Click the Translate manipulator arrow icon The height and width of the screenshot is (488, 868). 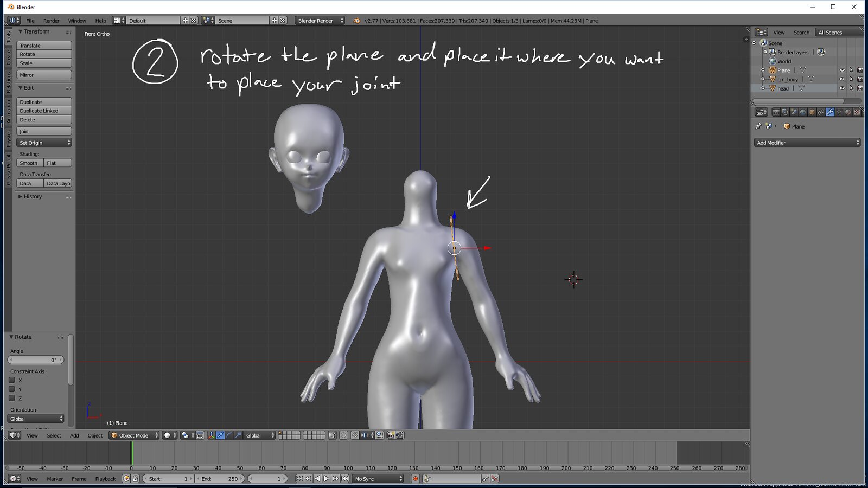tap(220, 435)
